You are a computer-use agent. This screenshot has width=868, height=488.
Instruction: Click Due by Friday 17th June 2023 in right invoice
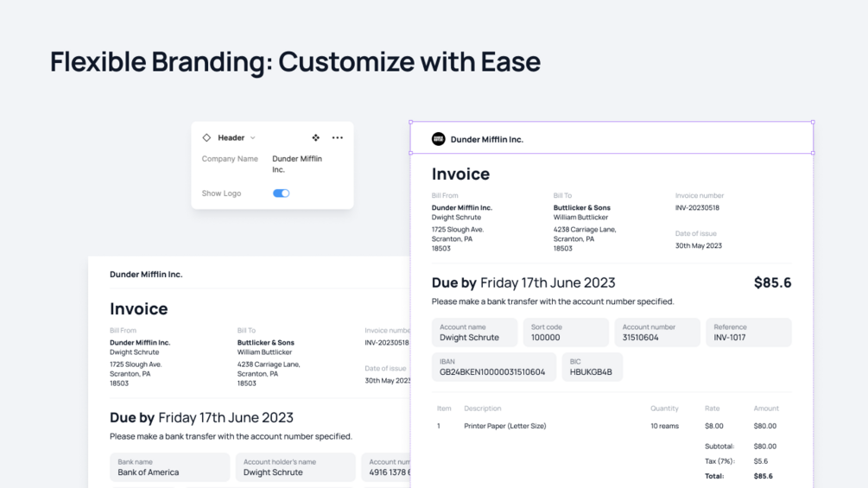pyautogui.click(x=523, y=282)
